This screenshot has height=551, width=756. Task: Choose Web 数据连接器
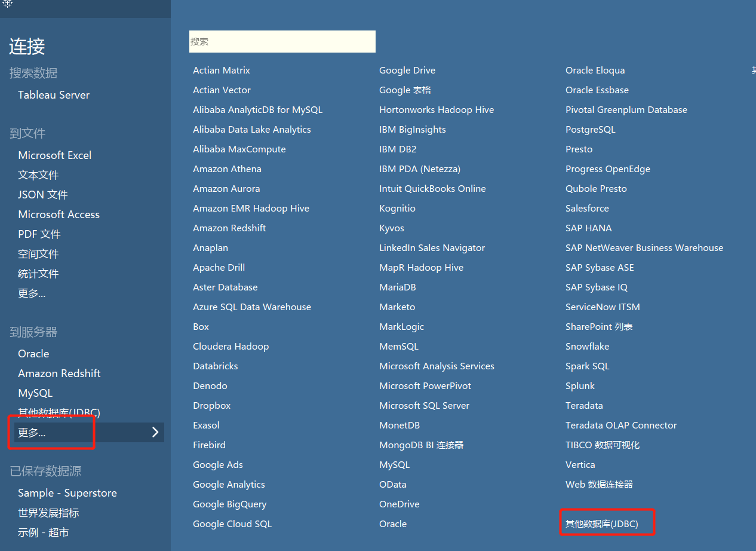pos(599,485)
